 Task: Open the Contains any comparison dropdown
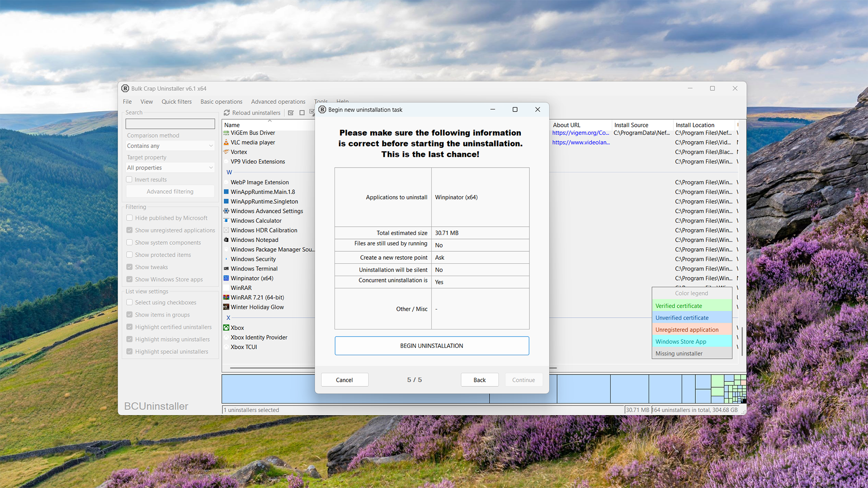point(170,146)
